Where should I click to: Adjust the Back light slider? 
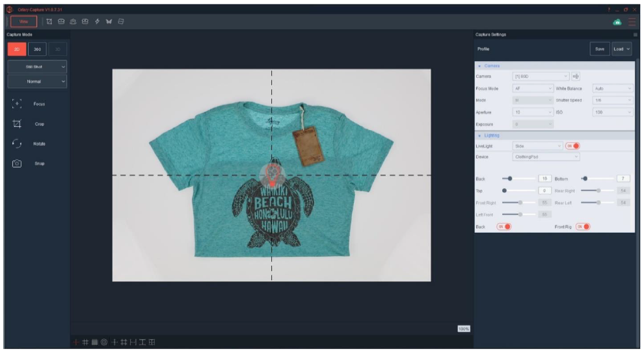[x=510, y=179]
